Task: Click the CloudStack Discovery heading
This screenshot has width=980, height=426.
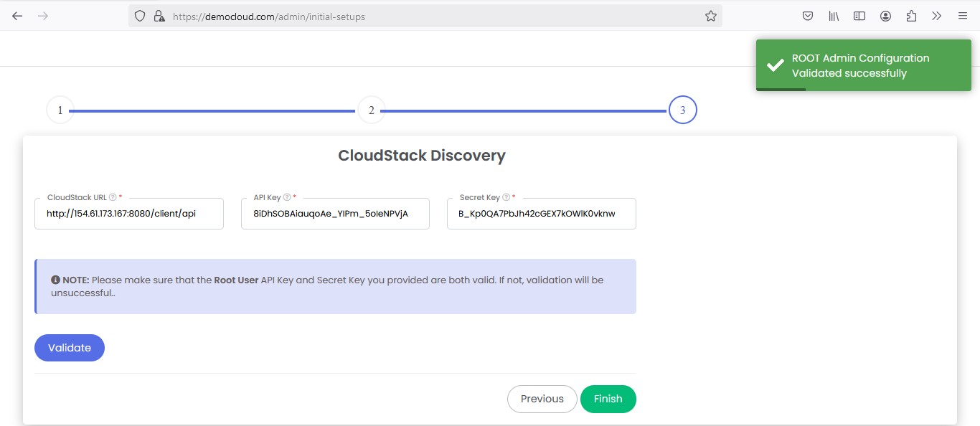Action: pos(422,155)
